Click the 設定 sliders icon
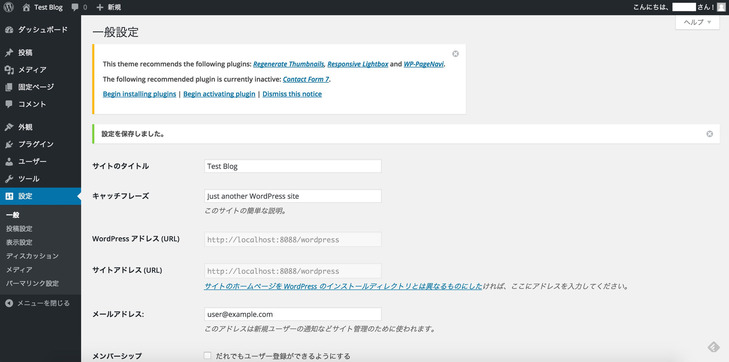Viewport: 729px width, 362px height. (x=9, y=196)
